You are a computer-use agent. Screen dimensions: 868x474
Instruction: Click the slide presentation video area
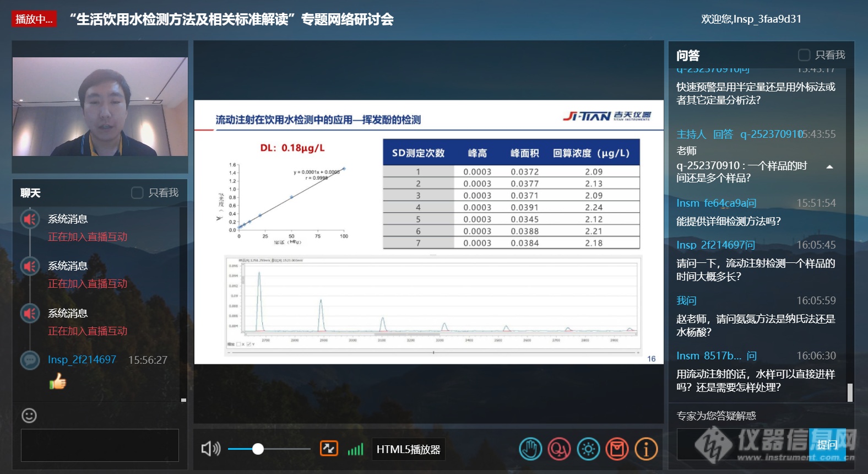[428, 231]
